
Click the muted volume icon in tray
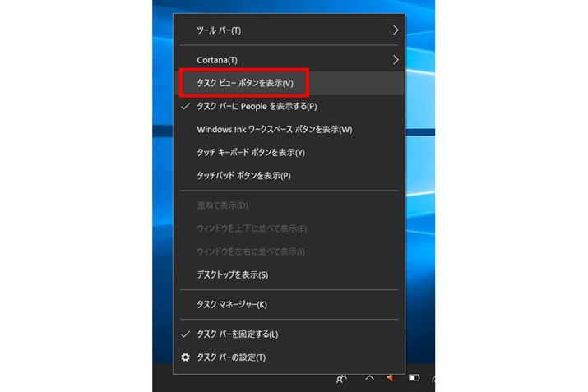pyautogui.click(x=390, y=378)
